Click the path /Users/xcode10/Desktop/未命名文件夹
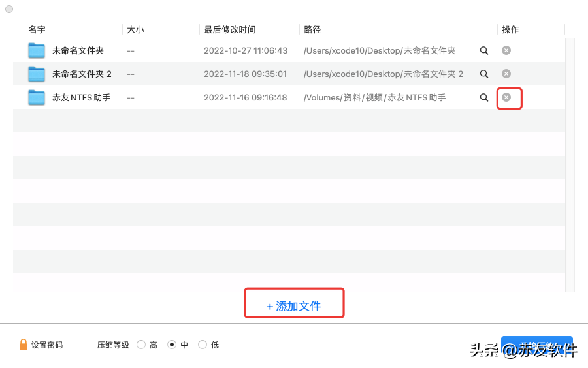 [x=380, y=50]
